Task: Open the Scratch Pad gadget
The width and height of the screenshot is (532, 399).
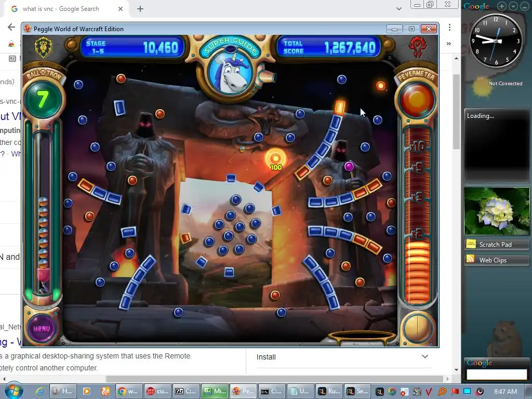Action: [x=497, y=244]
